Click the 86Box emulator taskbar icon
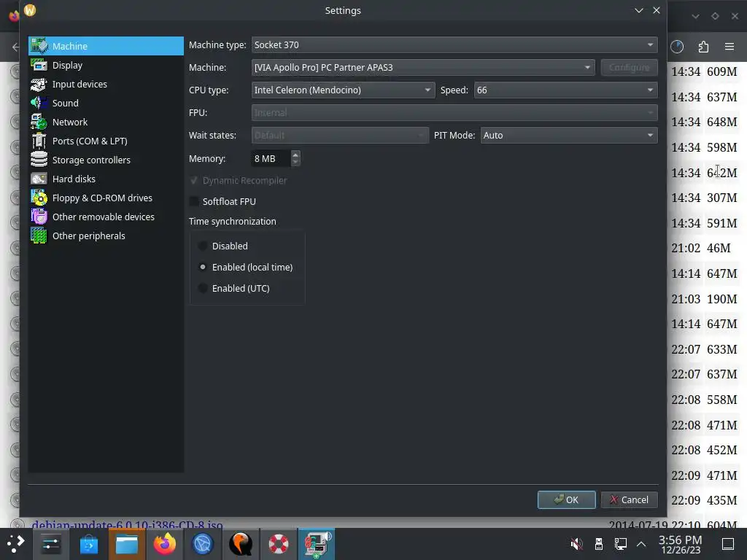Screen dimensions: 747x560 point(317,544)
